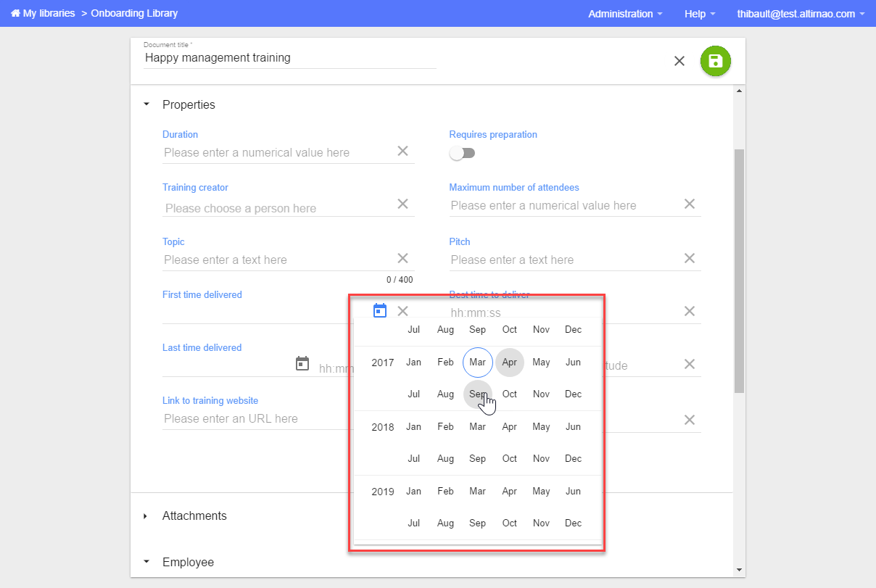The height and width of the screenshot is (588, 876).
Task: Choose October 2017 in the picker
Action: [x=510, y=394]
